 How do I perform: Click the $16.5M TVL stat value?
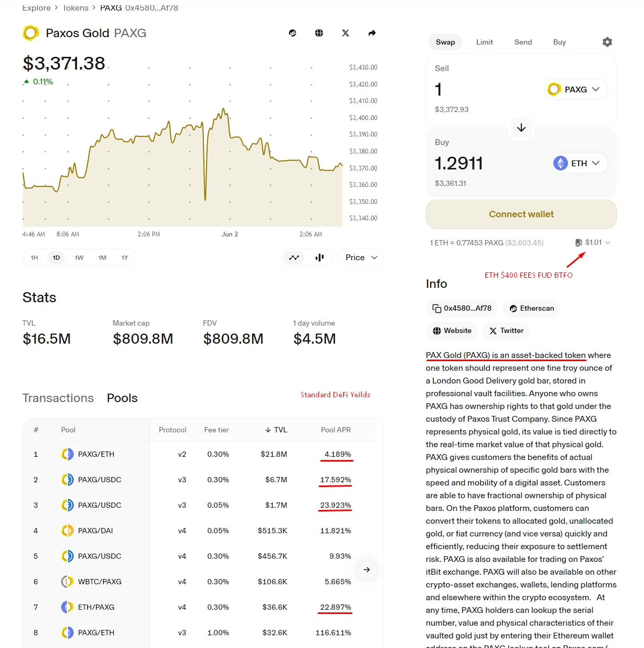click(47, 339)
